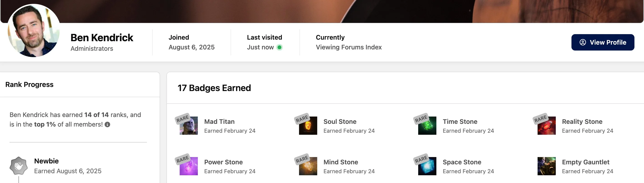Click Ben Kendrick's profile avatar photo
This screenshot has height=183, width=644.
[33, 30]
